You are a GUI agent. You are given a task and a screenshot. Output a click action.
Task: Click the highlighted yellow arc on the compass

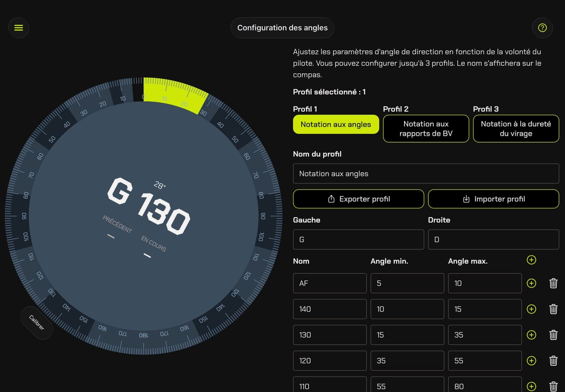click(174, 93)
